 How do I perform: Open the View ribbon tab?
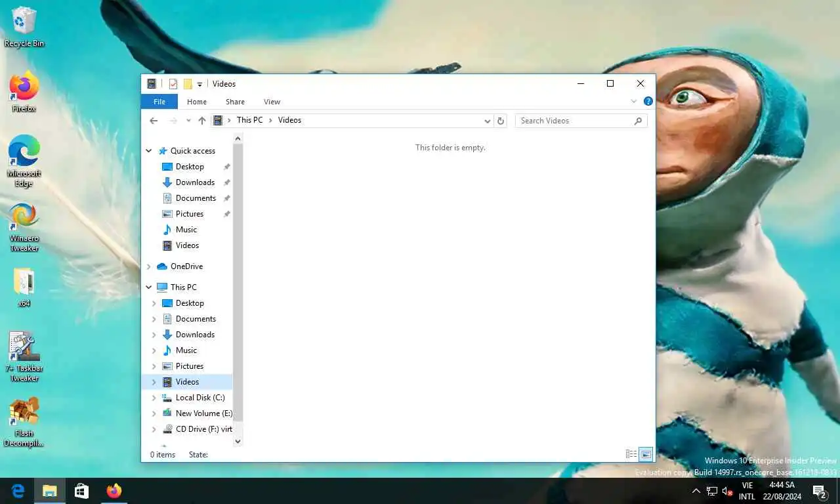[x=272, y=102]
